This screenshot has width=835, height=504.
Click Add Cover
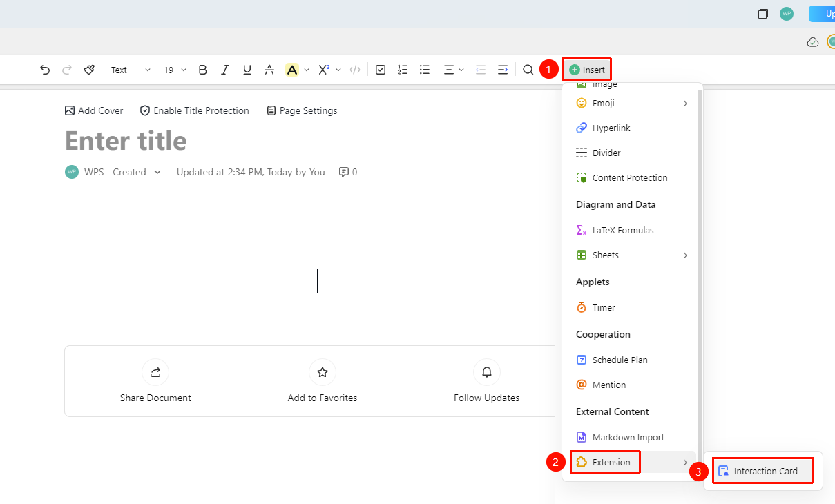coord(94,110)
